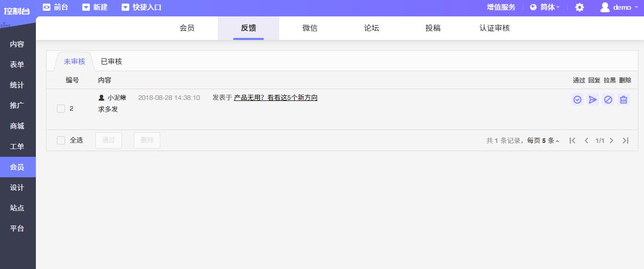Select 会员 in the sidebar

point(17,167)
